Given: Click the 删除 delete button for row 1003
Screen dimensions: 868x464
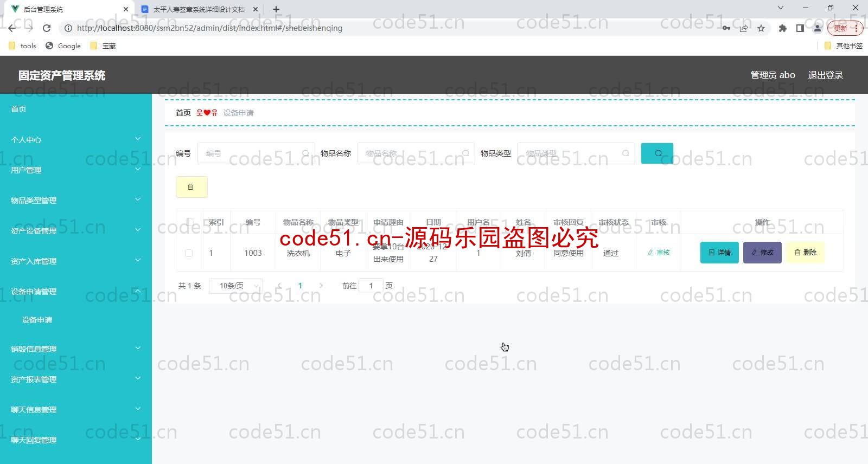Looking at the screenshot, I should (805, 253).
